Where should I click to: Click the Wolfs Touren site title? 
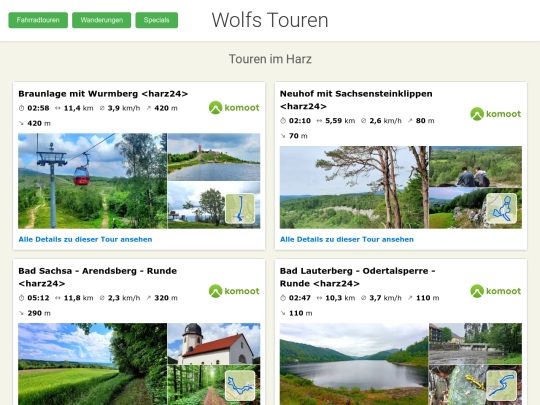click(x=270, y=20)
